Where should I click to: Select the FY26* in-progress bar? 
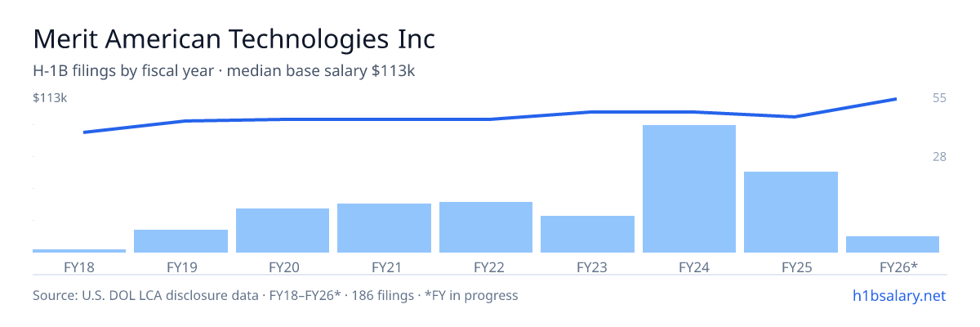click(x=893, y=244)
